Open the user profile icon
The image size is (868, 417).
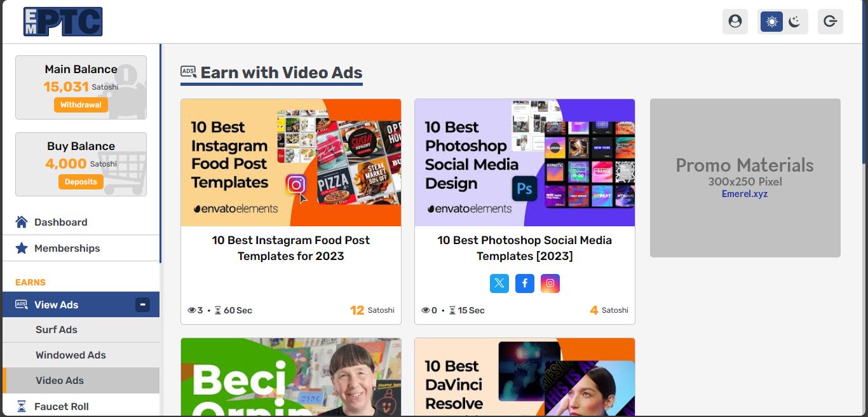click(735, 22)
